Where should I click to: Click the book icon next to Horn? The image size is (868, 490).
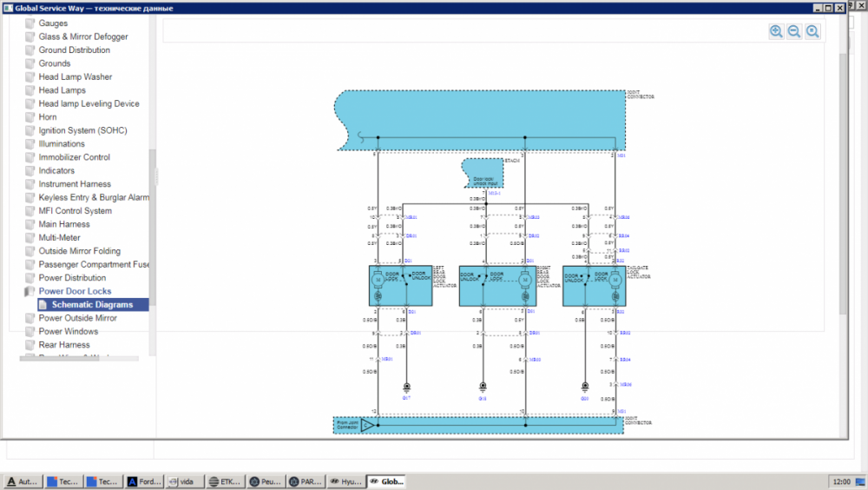(x=30, y=117)
